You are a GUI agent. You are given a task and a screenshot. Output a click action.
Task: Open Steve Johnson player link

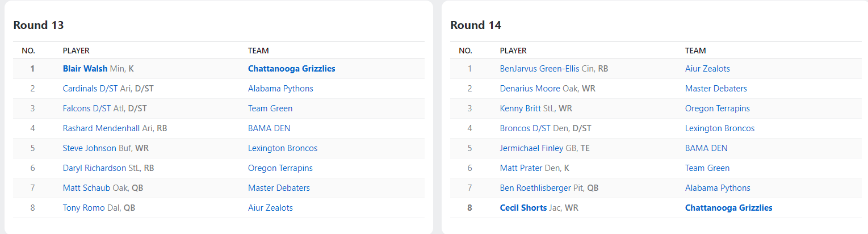click(89, 148)
